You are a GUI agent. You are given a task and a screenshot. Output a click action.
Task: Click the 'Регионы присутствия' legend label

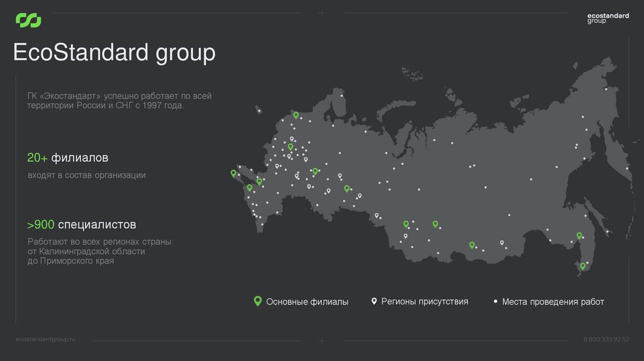(x=425, y=301)
